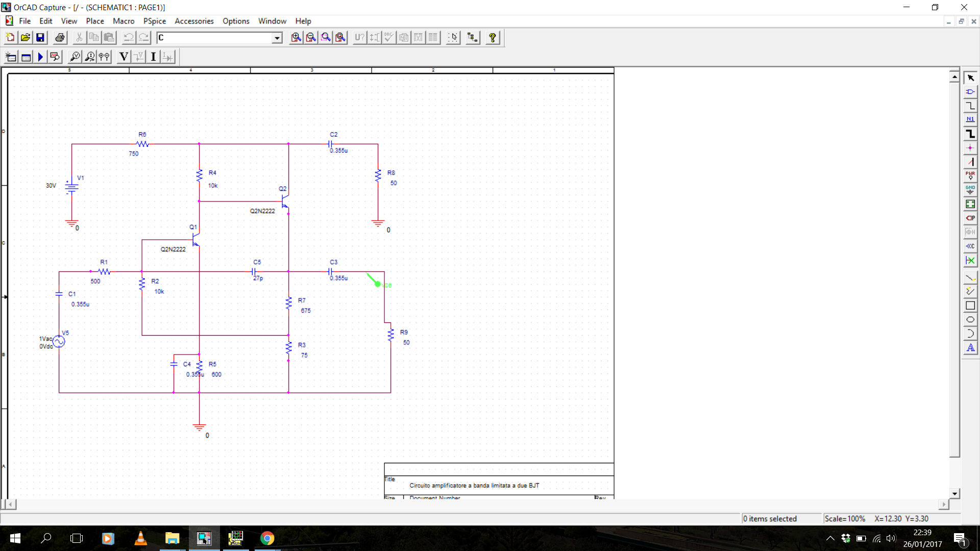The width and height of the screenshot is (980, 551).
Task: Choose the Place Part tool
Action: coord(970,92)
